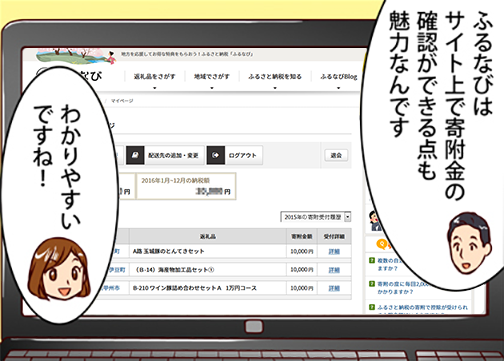Select the A路 玉城豚のとんてきセット row text
504x361 pixels.
(x=168, y=251)
